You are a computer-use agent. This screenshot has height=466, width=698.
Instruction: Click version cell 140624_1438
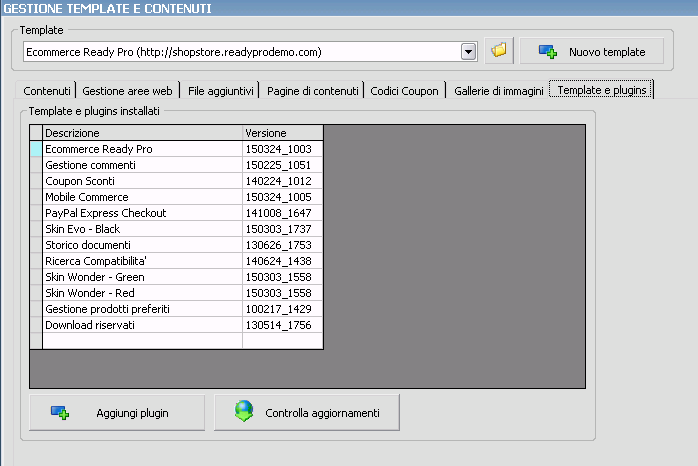[283, 261]
